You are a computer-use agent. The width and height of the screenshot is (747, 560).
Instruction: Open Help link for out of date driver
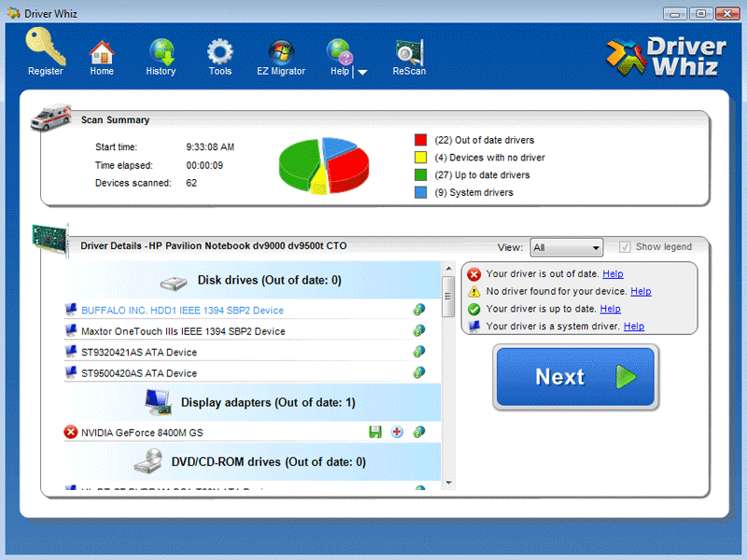613,273
